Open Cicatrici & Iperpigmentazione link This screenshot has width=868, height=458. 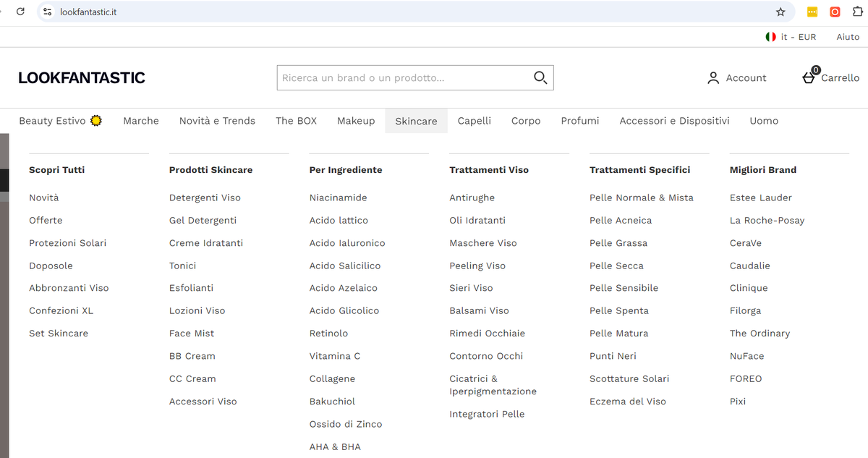493,385
